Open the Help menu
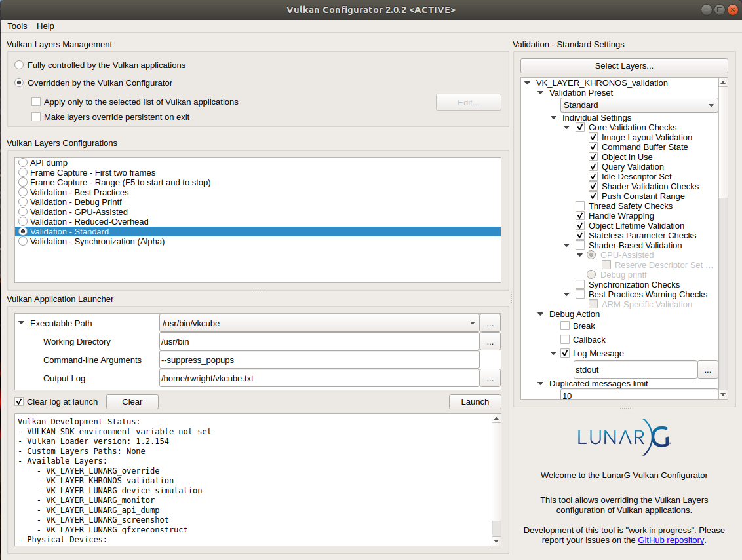 [45, 26]
